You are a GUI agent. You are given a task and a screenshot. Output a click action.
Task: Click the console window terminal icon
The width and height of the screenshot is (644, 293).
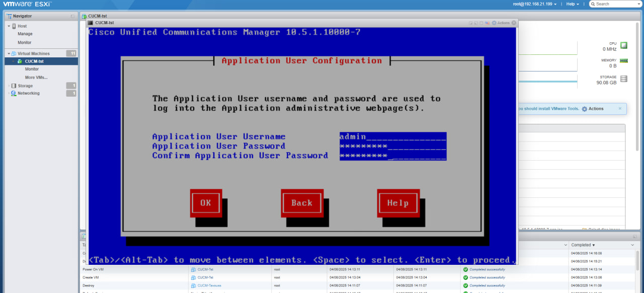91,23
